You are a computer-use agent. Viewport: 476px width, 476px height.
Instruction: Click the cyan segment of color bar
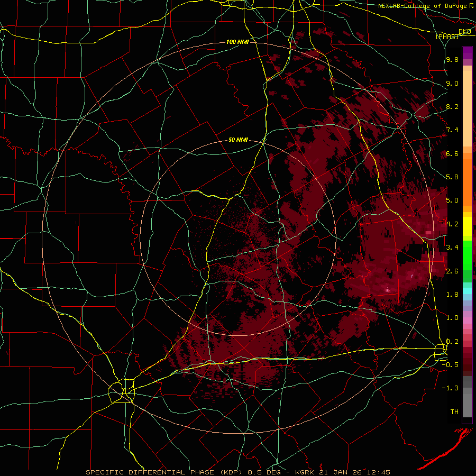(467, 290)
